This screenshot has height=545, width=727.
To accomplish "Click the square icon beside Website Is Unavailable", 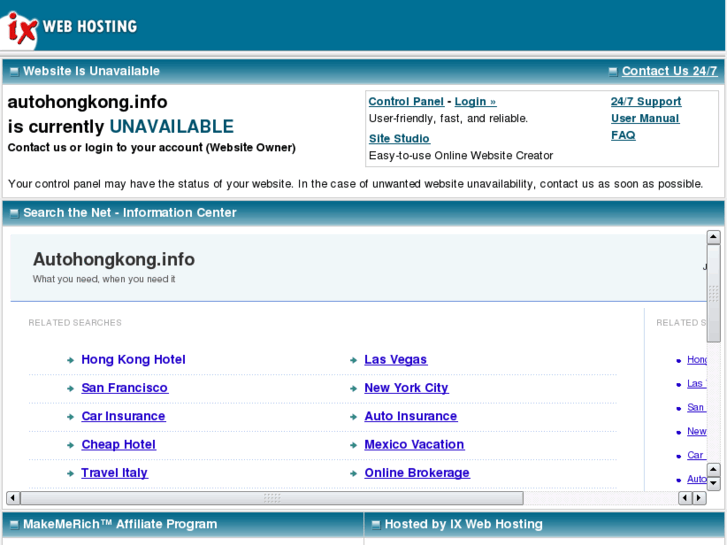I will tap(14, 71).
